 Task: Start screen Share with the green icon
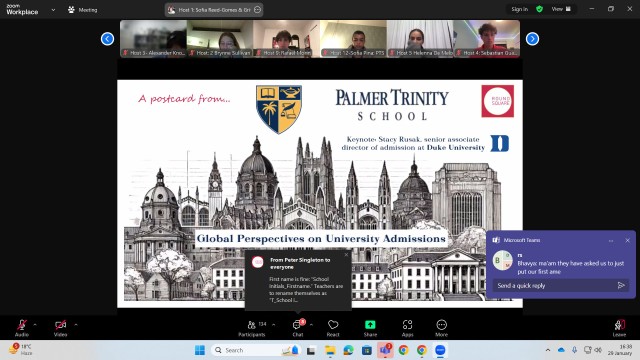pyautogui.click(x=370, y=328)
